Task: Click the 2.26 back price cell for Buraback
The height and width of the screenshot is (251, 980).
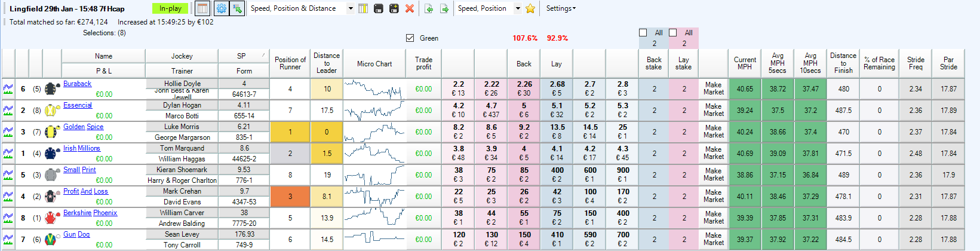Action: 524,88
